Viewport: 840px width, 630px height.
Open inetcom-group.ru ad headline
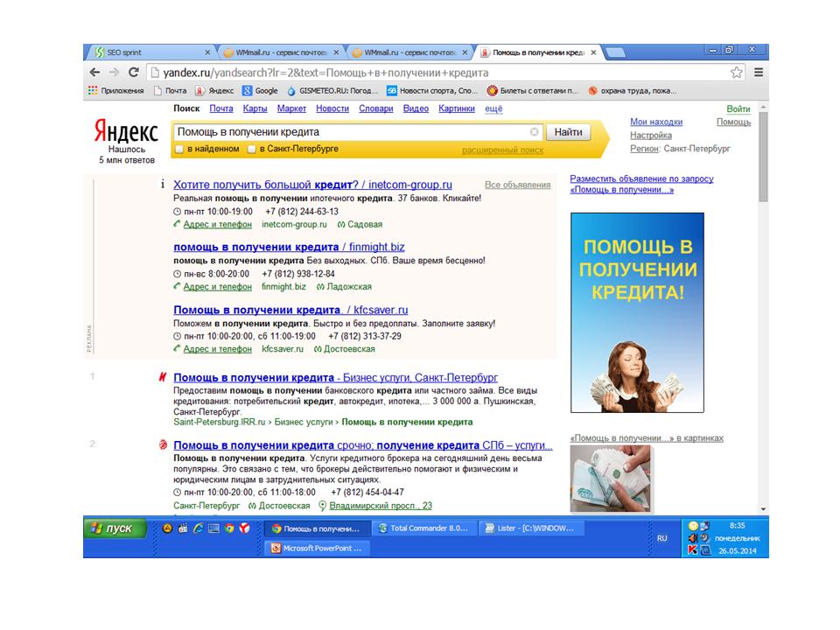coord(312,185)
